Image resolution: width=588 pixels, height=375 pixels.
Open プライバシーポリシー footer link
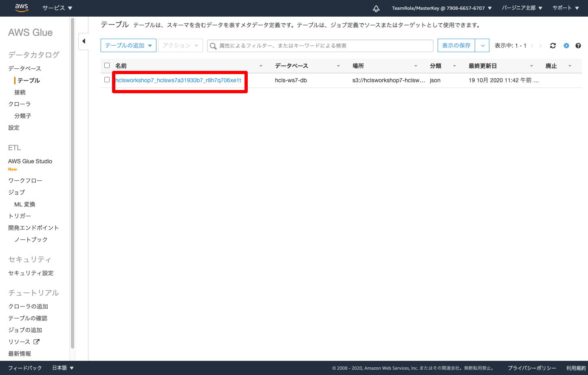pyautogui.click(x=532, y=368)
